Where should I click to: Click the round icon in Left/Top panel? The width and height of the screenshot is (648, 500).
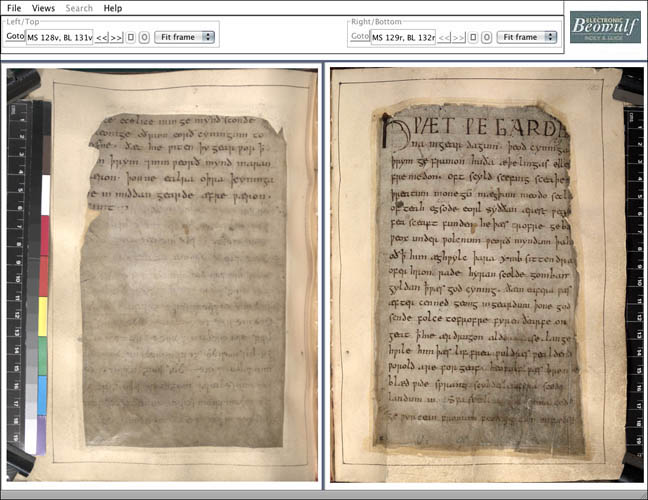click(144, 37)
